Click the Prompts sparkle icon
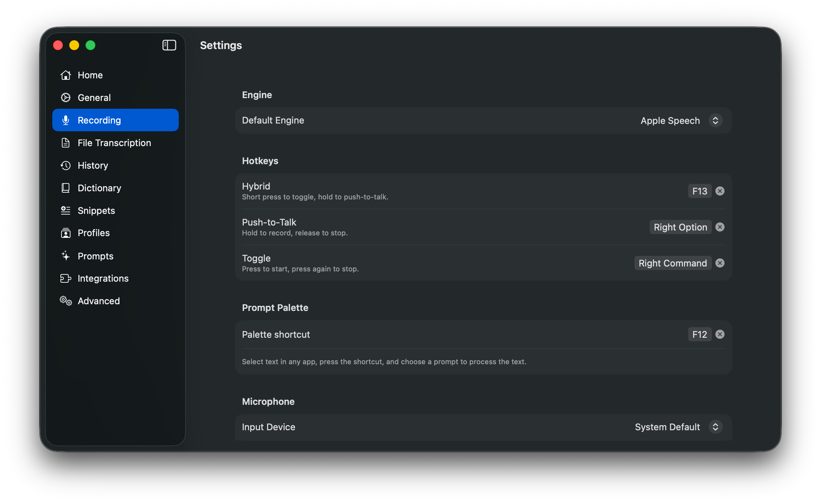 (66, 256)
